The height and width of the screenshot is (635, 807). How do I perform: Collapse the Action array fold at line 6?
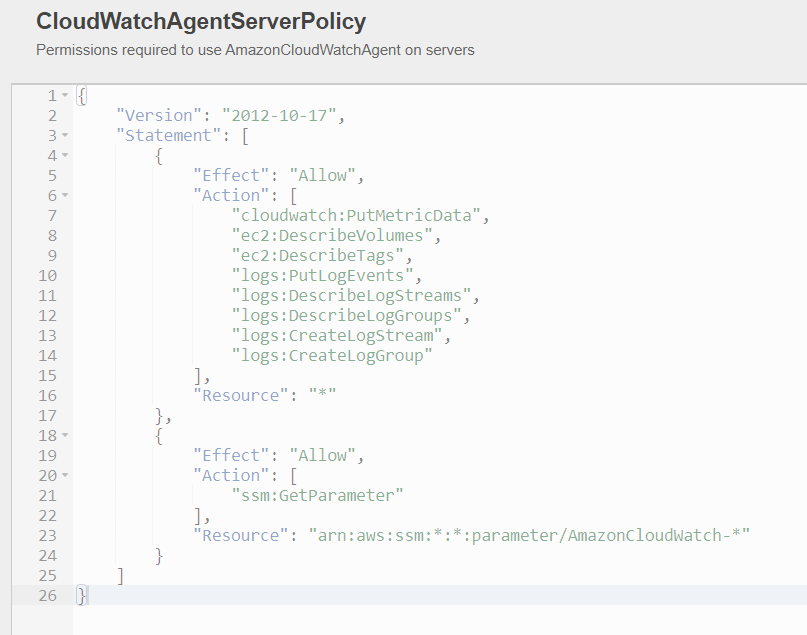(65, 195)
